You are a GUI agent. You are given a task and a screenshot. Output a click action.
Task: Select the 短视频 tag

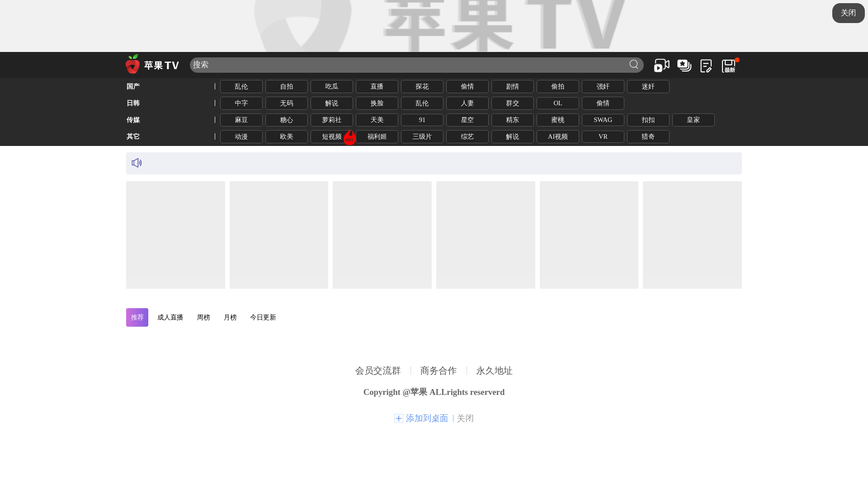coord(332,137)
